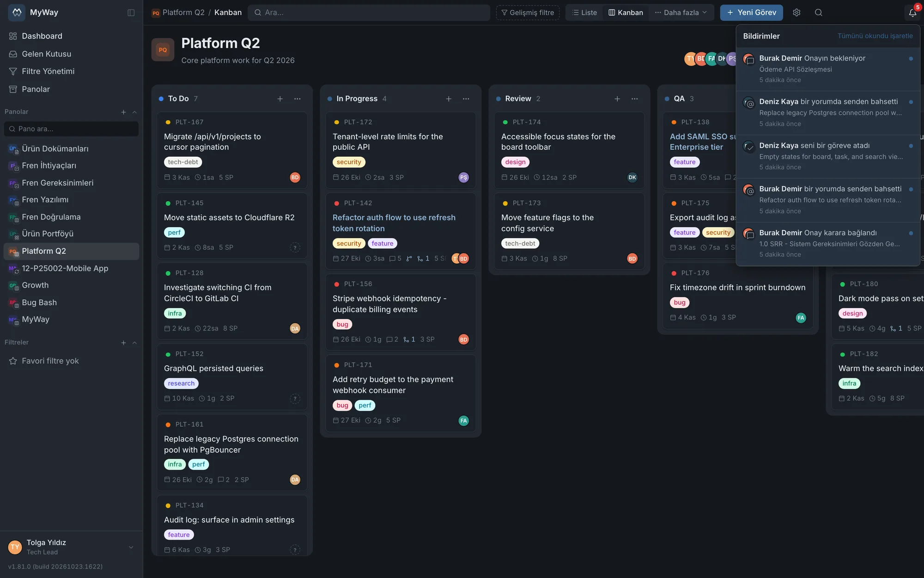This screenshot has height=578, width=924.
Task: Mark all notifications read via Tümünü okundu işaretle
Action: point(875,36)
